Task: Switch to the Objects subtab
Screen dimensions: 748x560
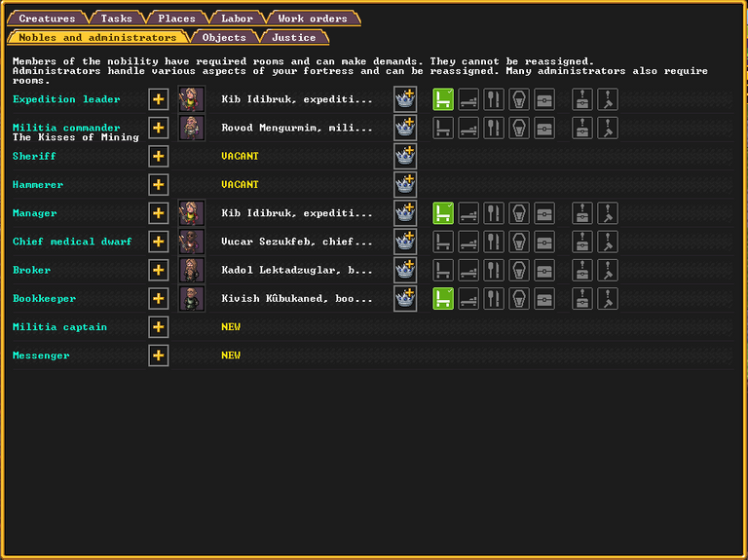Action: [224, 37]
